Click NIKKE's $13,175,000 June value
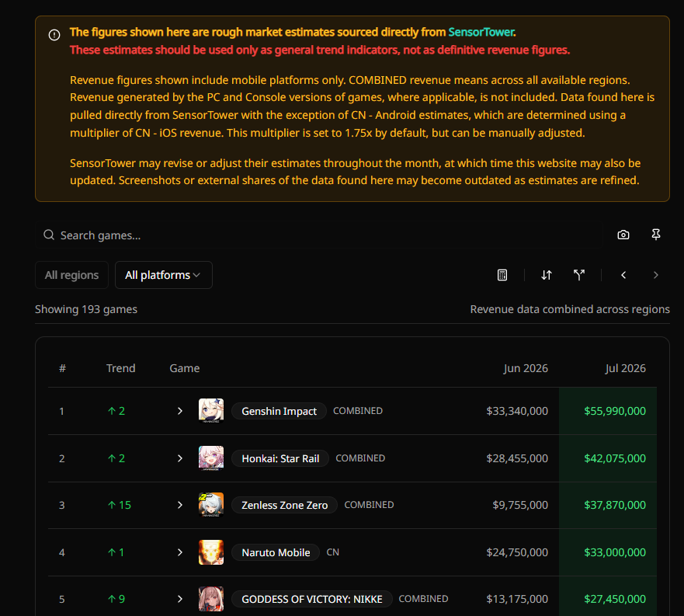This screenshot has width=684, height=616. tap(517, 599)
